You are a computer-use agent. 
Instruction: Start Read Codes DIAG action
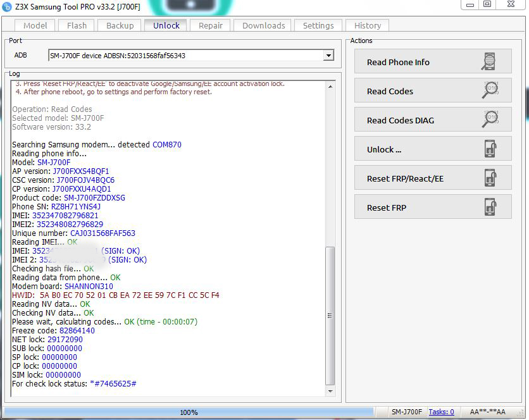click(433, 120)
